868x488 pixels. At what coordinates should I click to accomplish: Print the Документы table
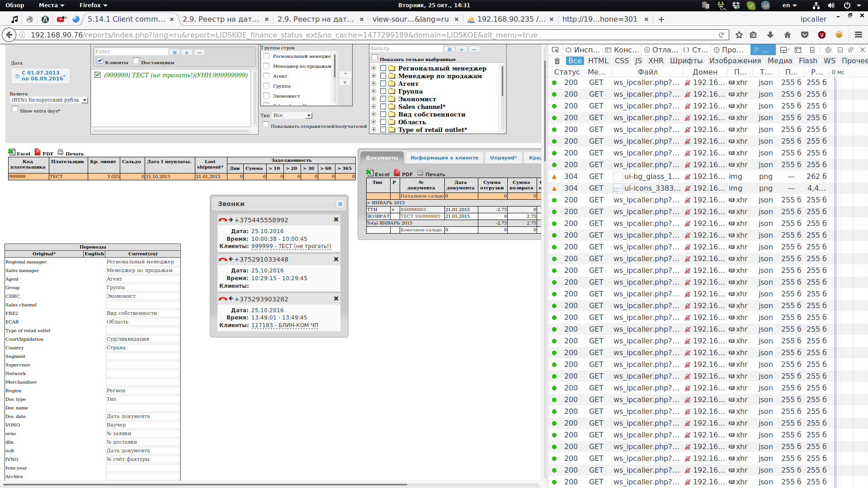(431, 174)
